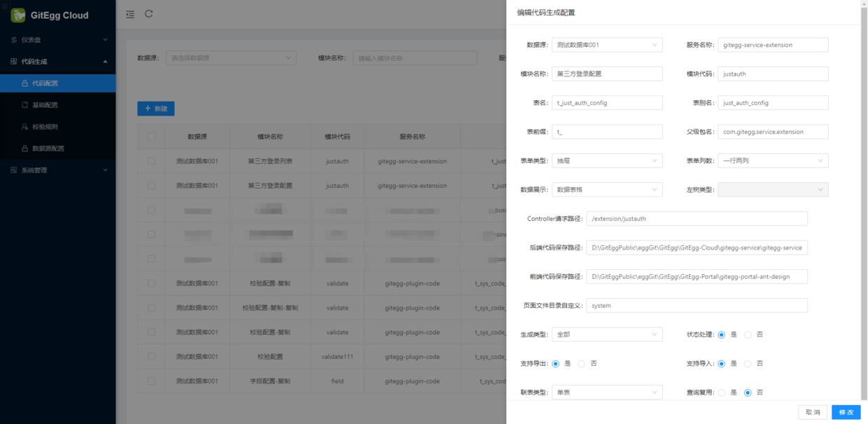Image resolution: width=868 pixels, height=424 pixels.
Task: Click the 系统管理 menu icon
Action: 14,170
